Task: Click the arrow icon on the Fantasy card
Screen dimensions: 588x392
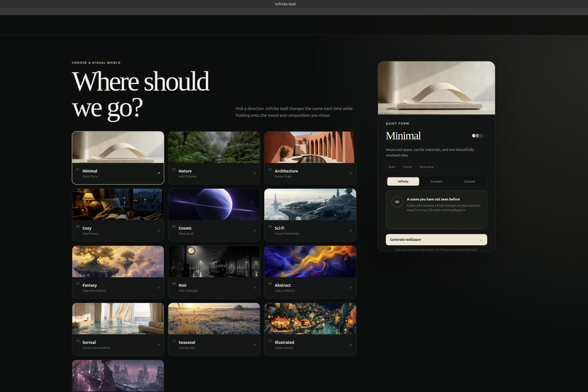Action: coord(158,288)
